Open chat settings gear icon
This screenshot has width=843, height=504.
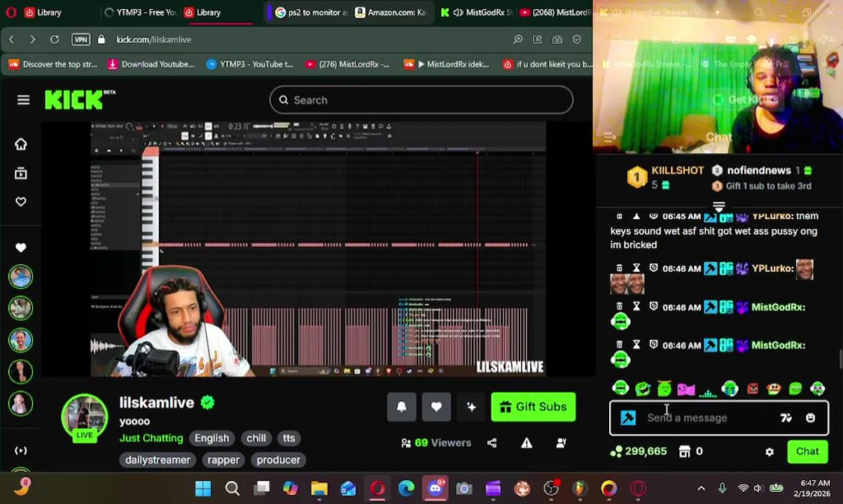pyautogui.click(x=769, y=452)
